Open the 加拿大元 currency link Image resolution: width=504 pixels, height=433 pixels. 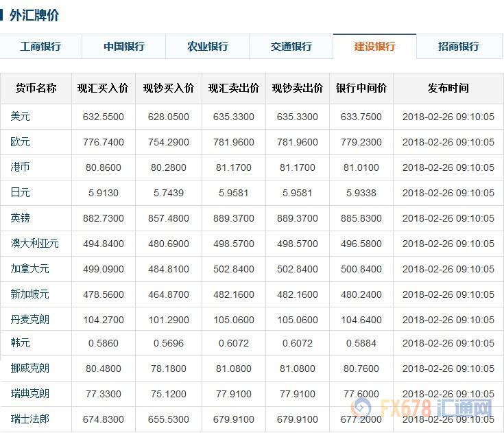30,268
